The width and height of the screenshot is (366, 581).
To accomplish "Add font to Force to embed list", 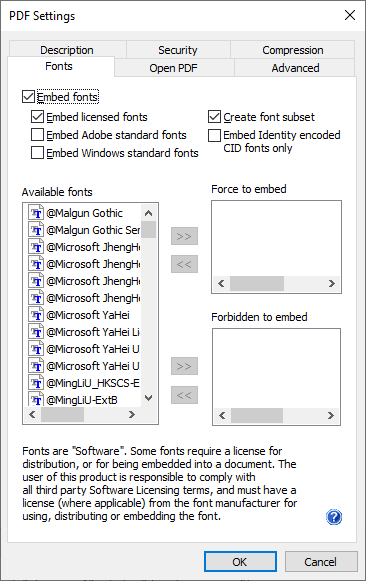I will 184,236.
